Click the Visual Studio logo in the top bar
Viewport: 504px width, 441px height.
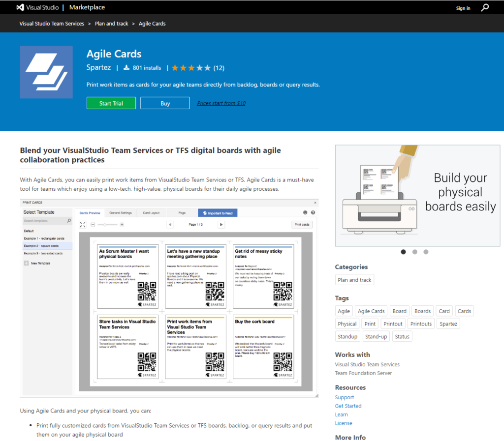tap(20, 7)
